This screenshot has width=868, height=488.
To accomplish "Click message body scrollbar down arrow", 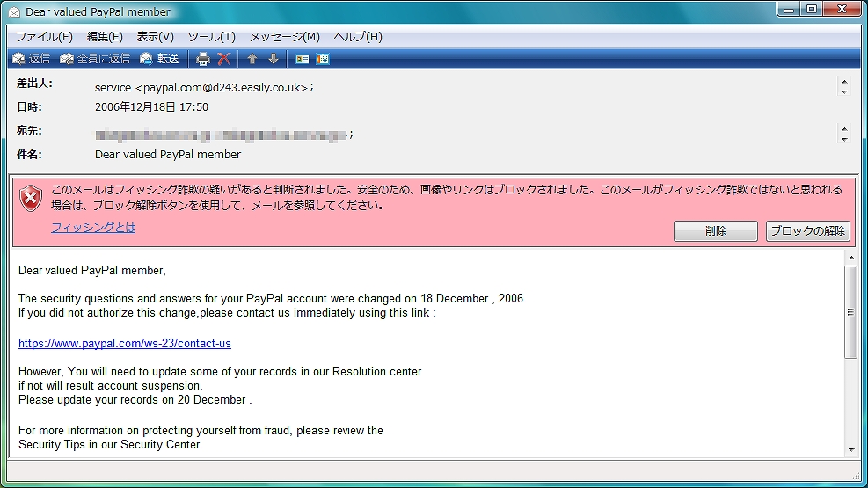I will [x=850, y=450].
